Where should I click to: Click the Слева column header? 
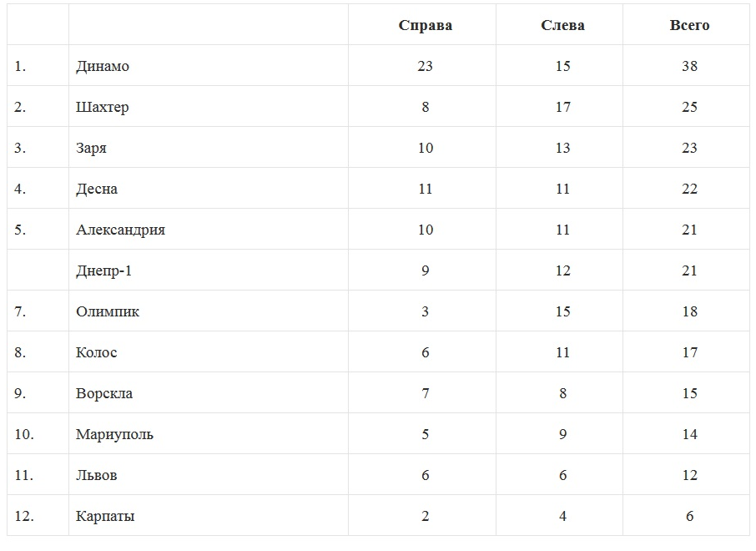(562, 25)
